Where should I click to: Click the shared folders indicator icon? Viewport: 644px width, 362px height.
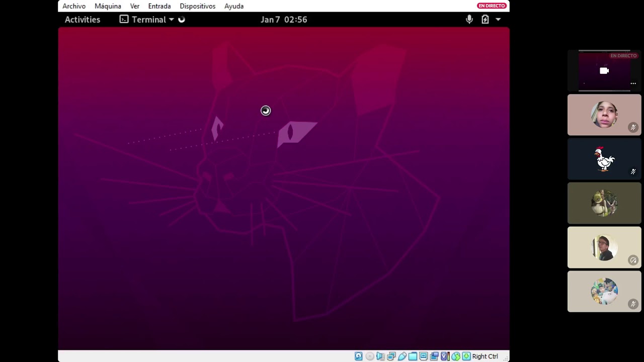pos(413,356)
